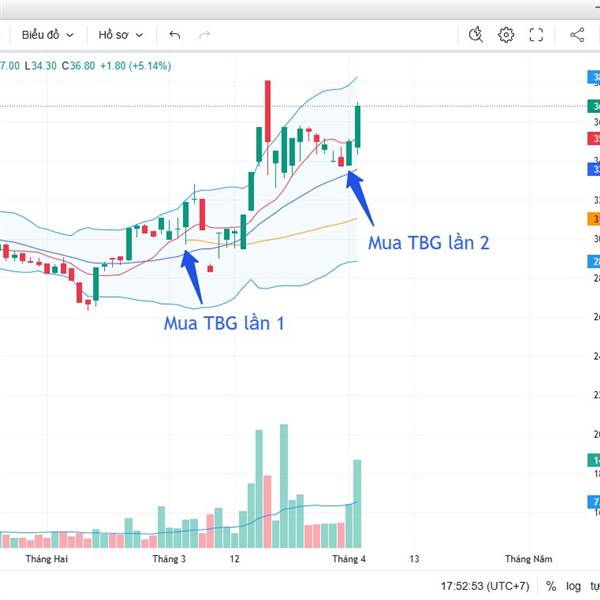Image resolution: width=600 pixels, height=600 pixels.
Task: Click the share chart icon
Action: click(x=577, y=35)
